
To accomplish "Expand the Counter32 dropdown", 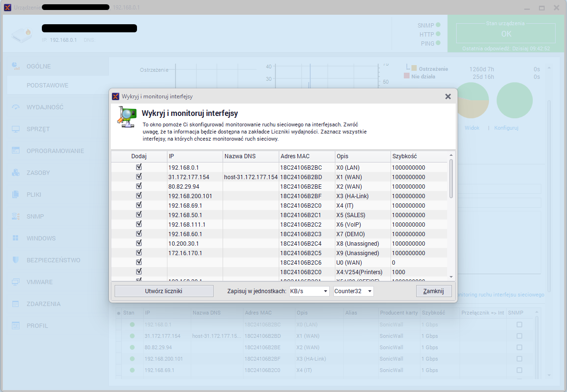I will (353, 291).
